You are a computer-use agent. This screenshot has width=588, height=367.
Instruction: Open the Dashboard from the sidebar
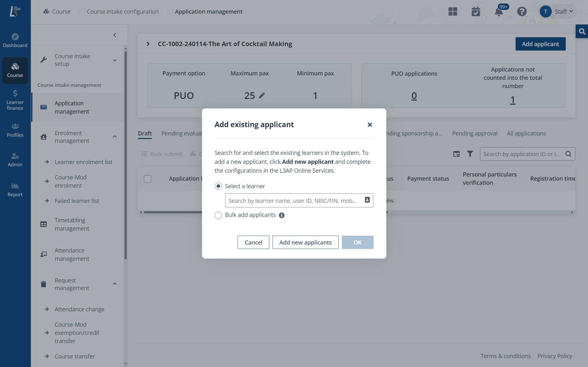pyautogui.click(x=15, y=40)
